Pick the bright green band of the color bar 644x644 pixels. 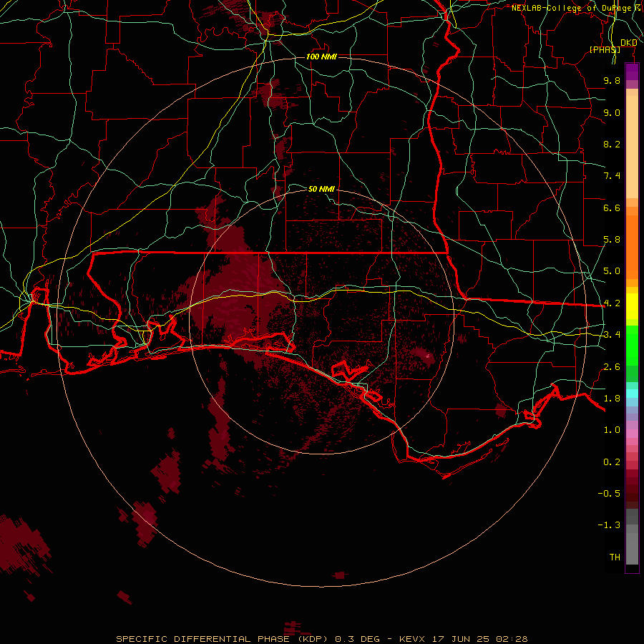click(632, 345)
